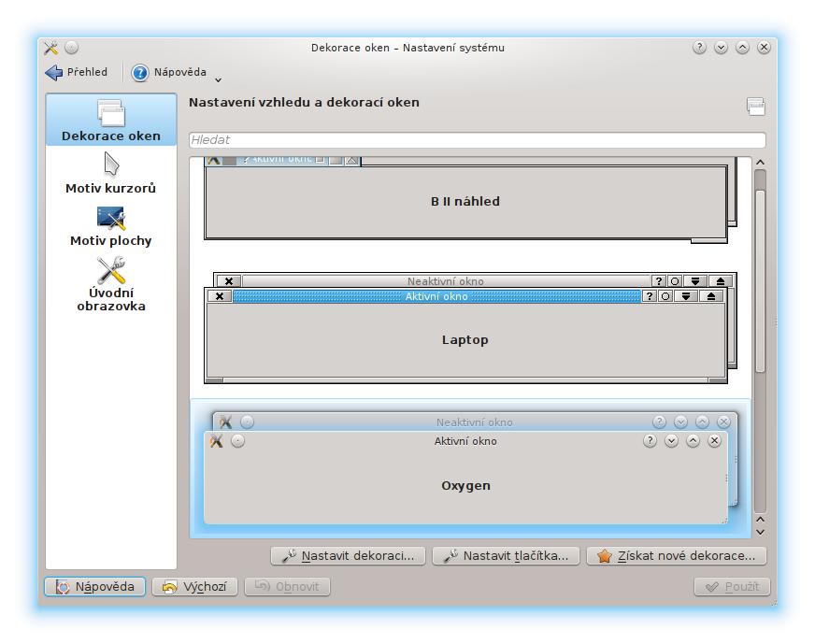The width and height of the screenshot is (815, 644).
Task: Click the close X on Laptop inactive window preview
Action: (229, 281)
